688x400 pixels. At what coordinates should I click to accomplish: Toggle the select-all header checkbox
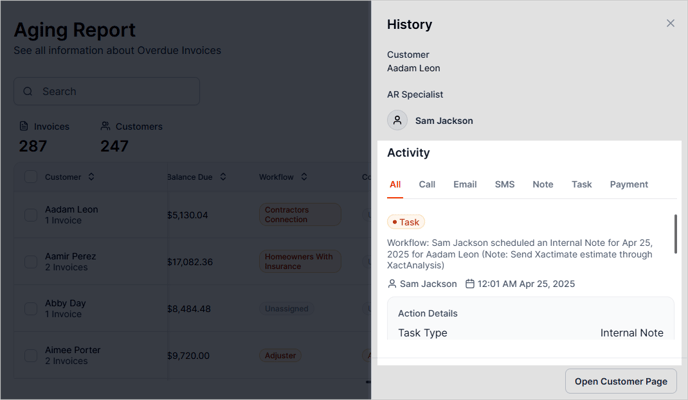(x=30, y=177)
